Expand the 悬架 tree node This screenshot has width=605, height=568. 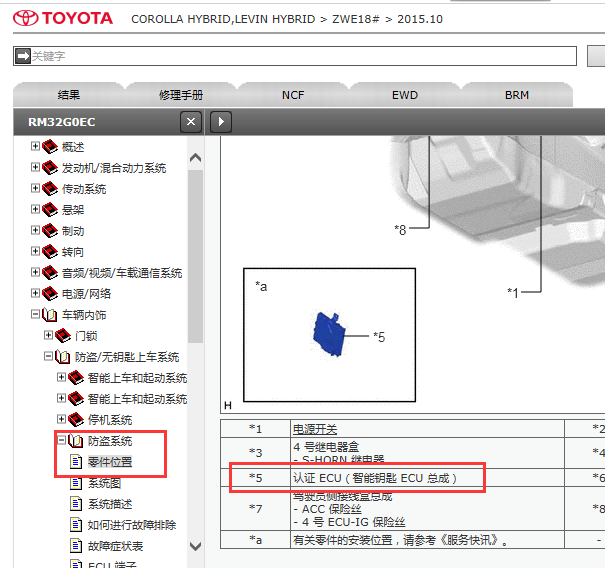click(x=35, y=209)
